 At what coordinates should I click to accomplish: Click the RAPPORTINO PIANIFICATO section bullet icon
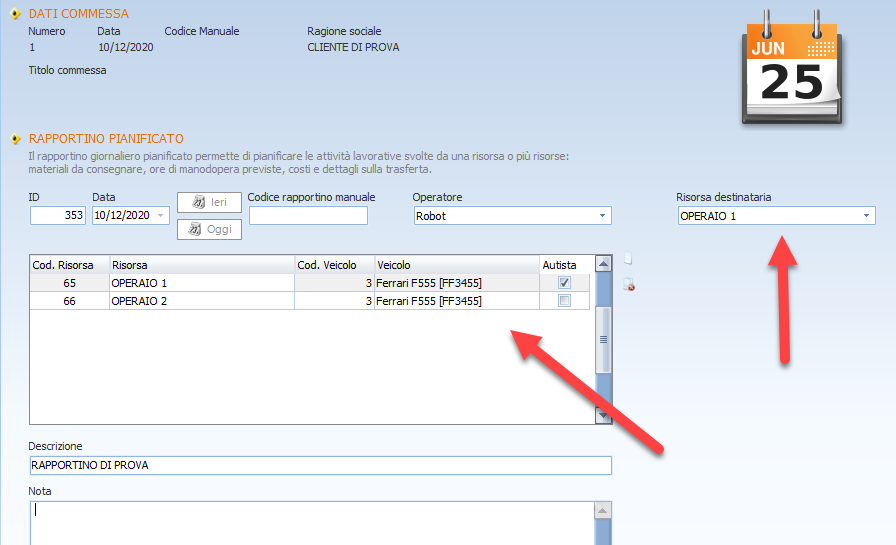pyautogui.click(x=15, y=139)
